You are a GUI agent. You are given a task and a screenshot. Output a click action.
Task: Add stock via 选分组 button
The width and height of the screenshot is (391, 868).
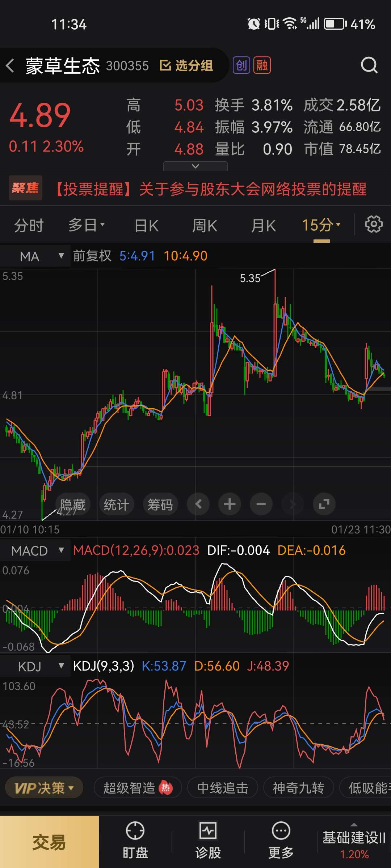pos(186,65)
